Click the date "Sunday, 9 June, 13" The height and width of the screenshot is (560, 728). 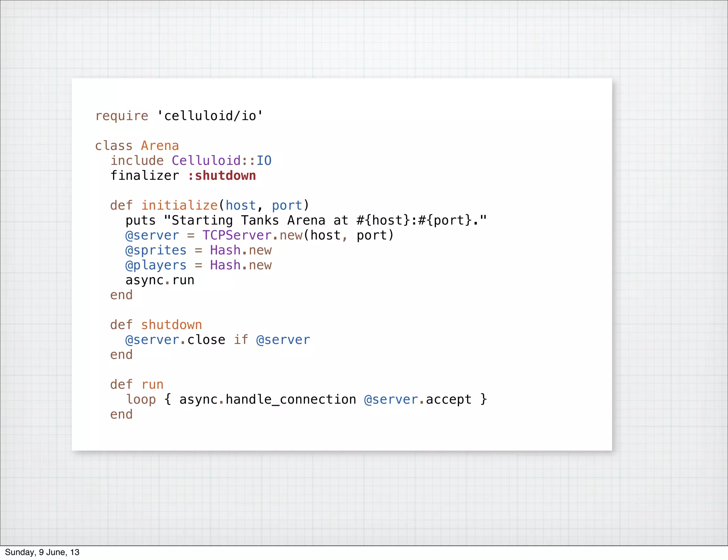coord(42,552)
